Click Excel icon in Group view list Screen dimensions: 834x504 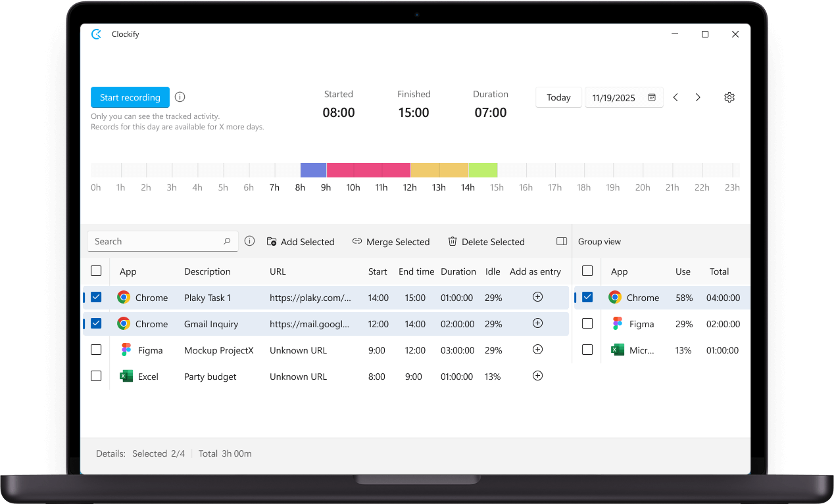(x=617, y=350)
